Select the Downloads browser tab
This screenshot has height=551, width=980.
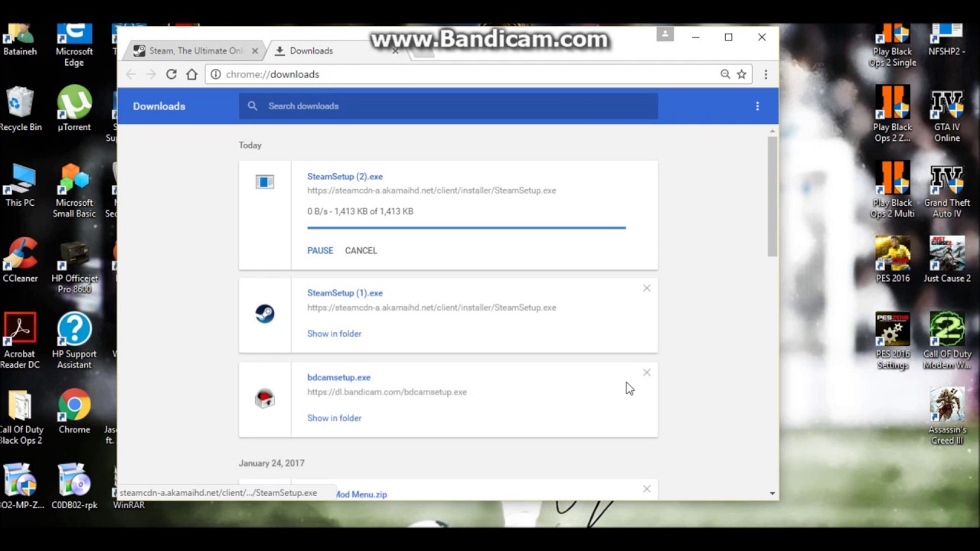coord(337,51)
